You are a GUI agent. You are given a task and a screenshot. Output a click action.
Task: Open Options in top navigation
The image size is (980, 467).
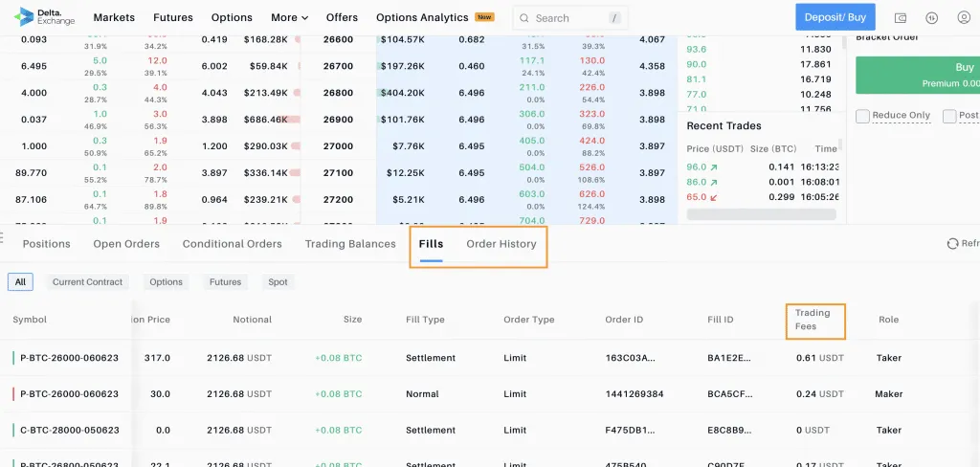tap(232, 17)
